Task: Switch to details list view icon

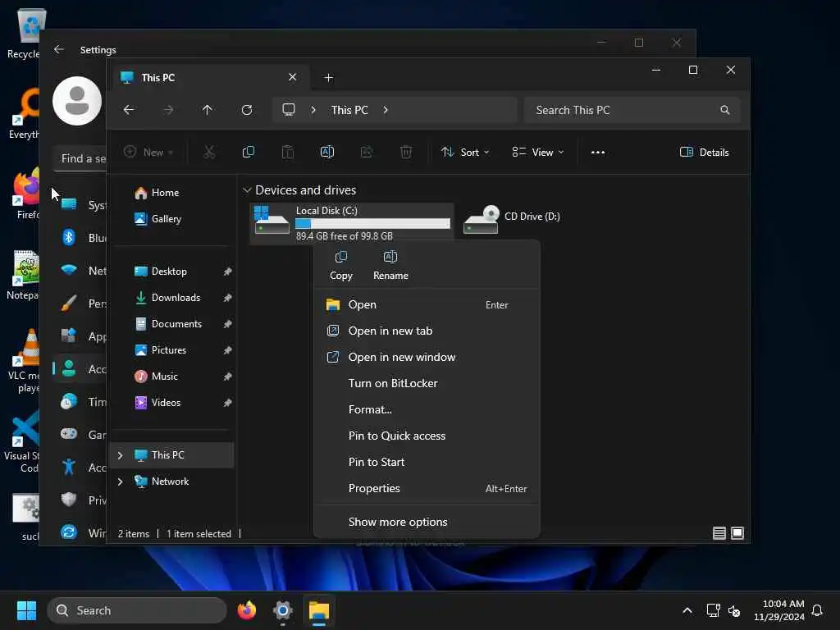Action: (x=719, y=533)
